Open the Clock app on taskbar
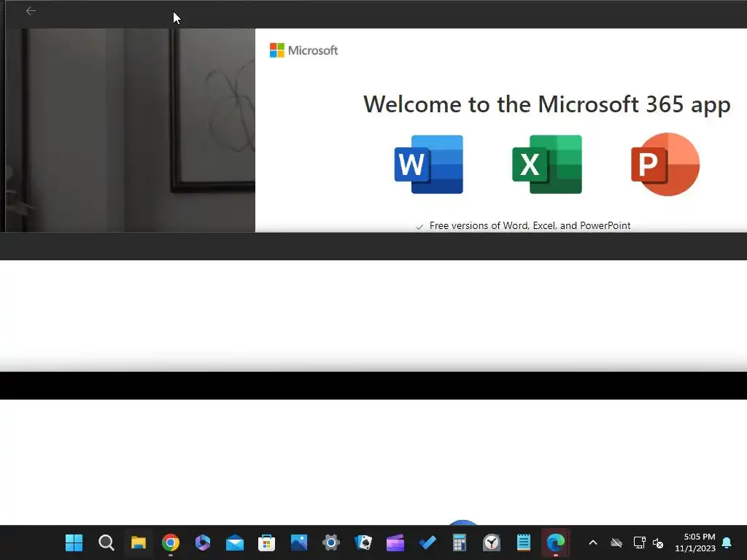Image resolution: width=747 pixels, height=560 pixels. (x=492, y=542)
